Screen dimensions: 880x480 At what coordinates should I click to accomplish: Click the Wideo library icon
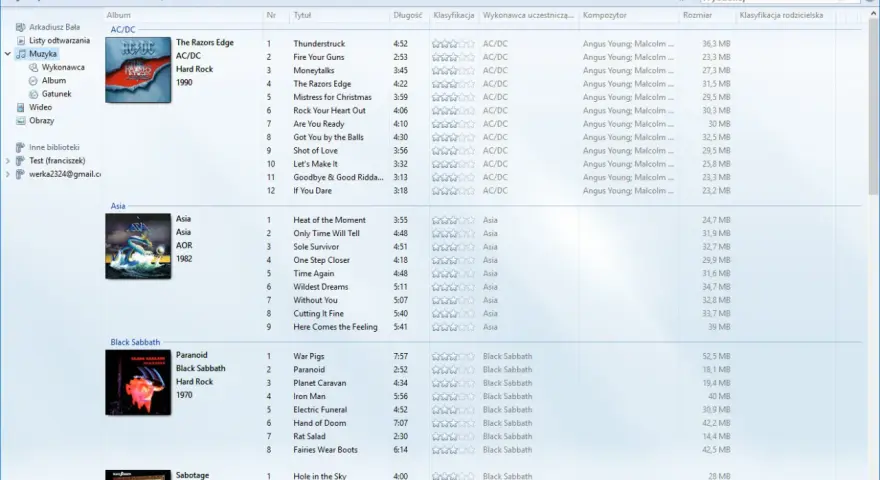21,107
